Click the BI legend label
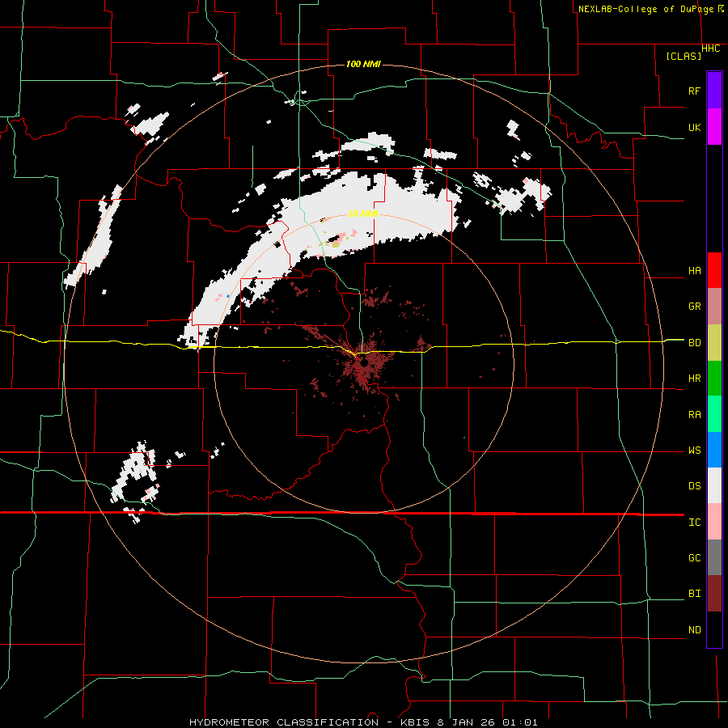This screenshot has width=728, height=728. (694, 594)
